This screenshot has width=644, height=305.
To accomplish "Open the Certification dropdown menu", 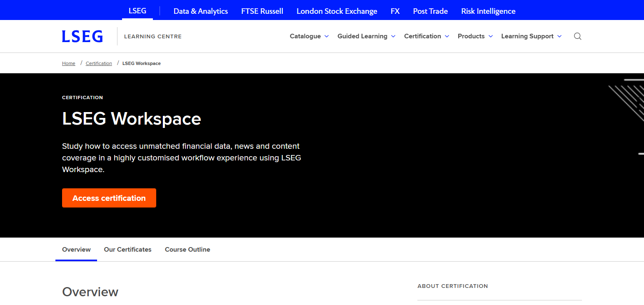I will click(427, 36).
